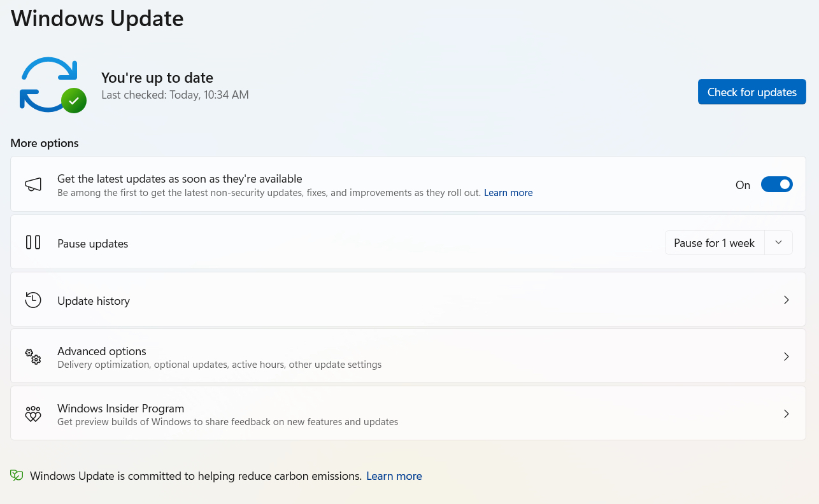Click the Check for updates button

(x=752, y=92)
